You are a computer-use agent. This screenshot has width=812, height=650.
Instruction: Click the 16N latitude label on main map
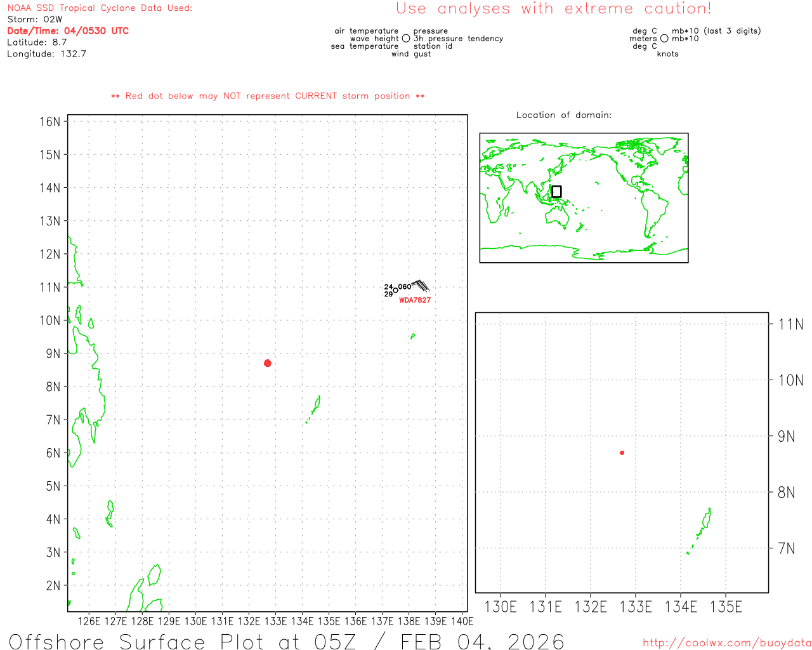click(49, 122)
